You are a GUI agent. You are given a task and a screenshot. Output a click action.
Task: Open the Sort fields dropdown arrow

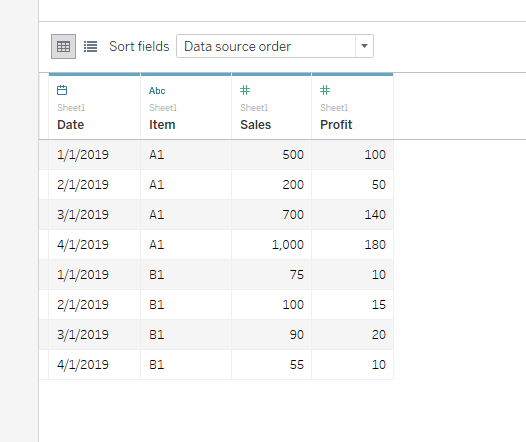click(364, 46)
